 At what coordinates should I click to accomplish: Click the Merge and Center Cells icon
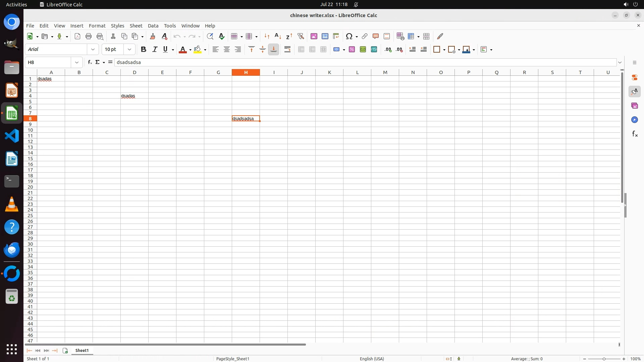point(301,50)
